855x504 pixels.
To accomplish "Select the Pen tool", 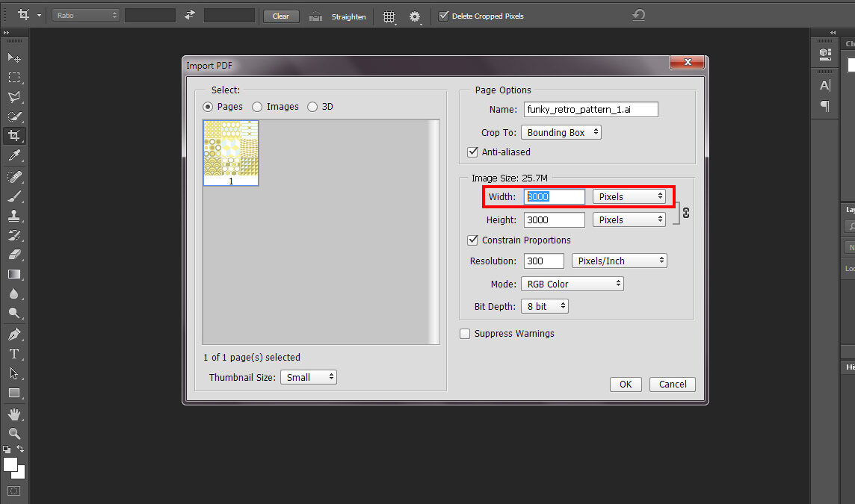I will click(x=13, y=334).
